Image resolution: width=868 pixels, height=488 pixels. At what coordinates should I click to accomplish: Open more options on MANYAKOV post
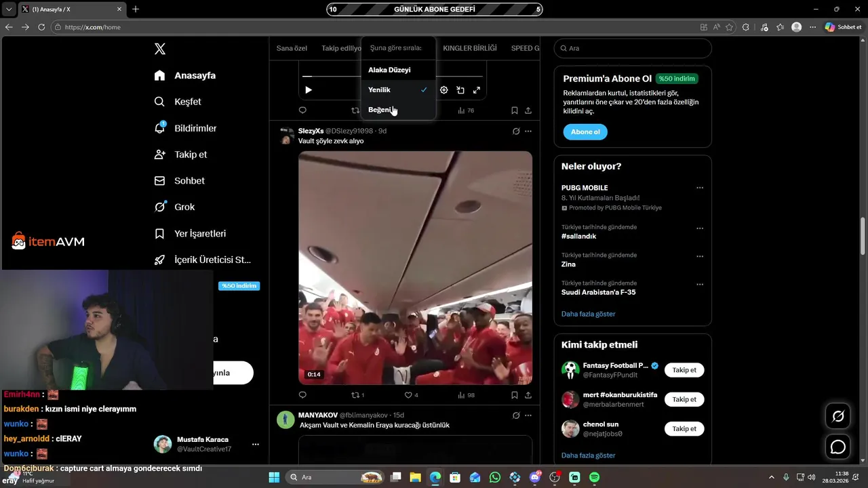[x=528, y=415]
